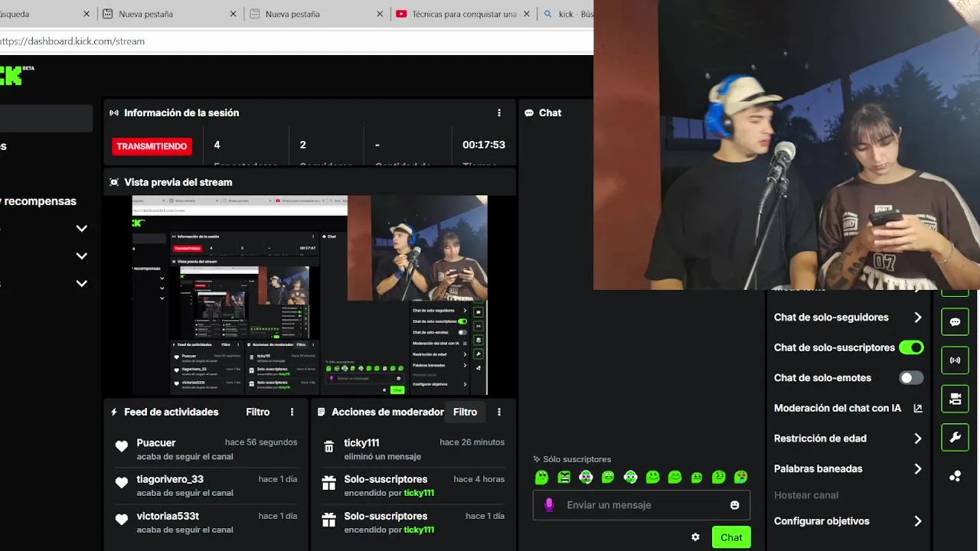Open the Información de la sesión options menu
Image resolution: width=980 pixels, height=551 pixels.
point(499,112)
